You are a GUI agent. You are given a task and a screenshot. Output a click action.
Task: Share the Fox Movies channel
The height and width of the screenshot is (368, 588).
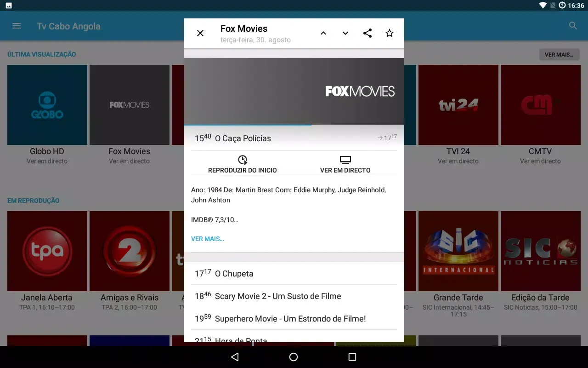point(367,33)
